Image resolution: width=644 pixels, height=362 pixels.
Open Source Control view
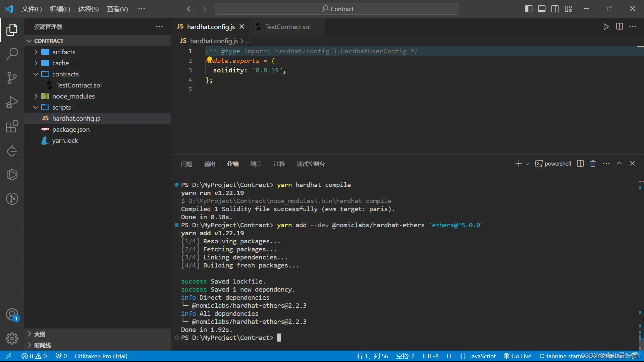coord(12,78)
